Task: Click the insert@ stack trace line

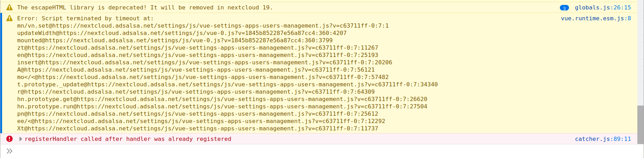Action: (x=205, y=62)
